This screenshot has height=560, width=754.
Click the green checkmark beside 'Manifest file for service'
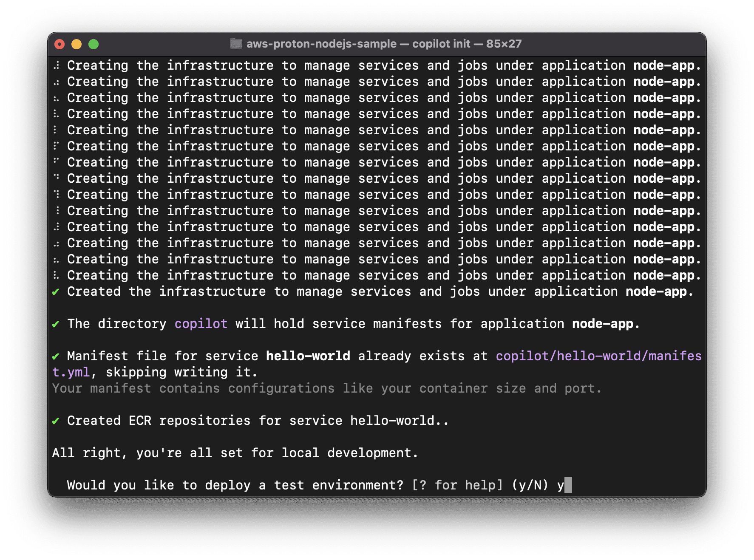tap(56, 356)
